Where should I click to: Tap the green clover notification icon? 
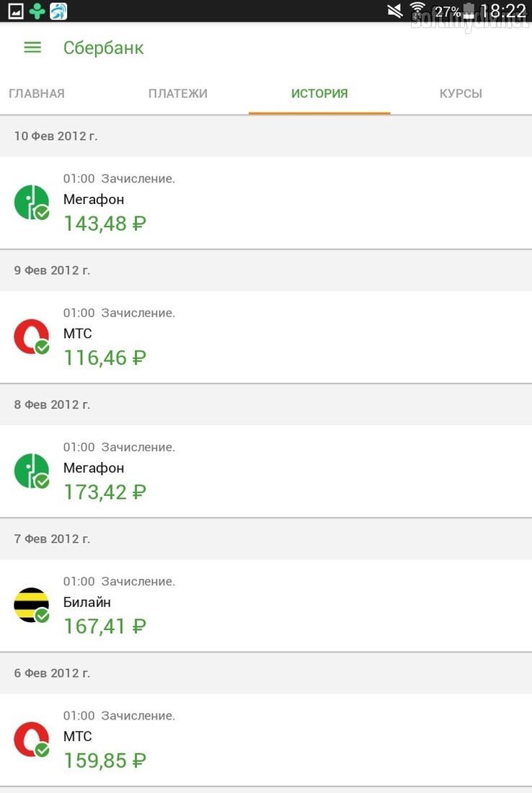point(37,11)
